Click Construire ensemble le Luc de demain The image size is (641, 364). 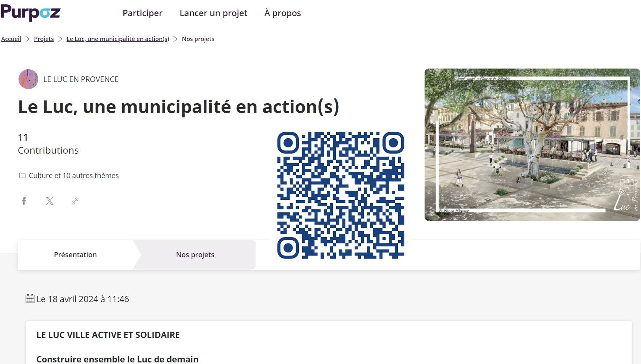point(117,359)
